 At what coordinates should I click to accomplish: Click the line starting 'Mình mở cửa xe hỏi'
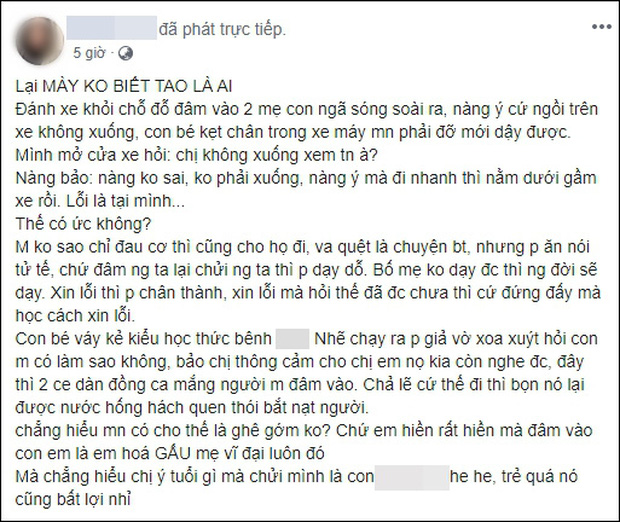(x=197, y=155)
